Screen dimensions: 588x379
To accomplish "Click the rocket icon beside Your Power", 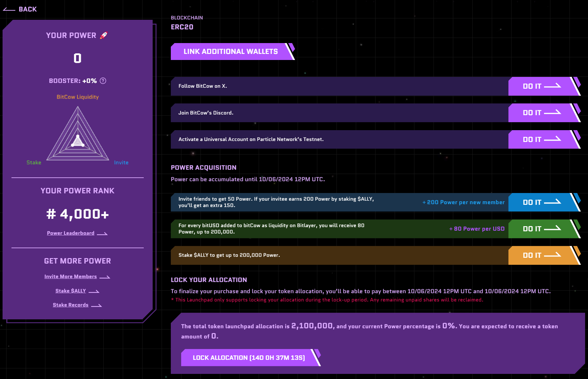I will [x=104, y=35].
